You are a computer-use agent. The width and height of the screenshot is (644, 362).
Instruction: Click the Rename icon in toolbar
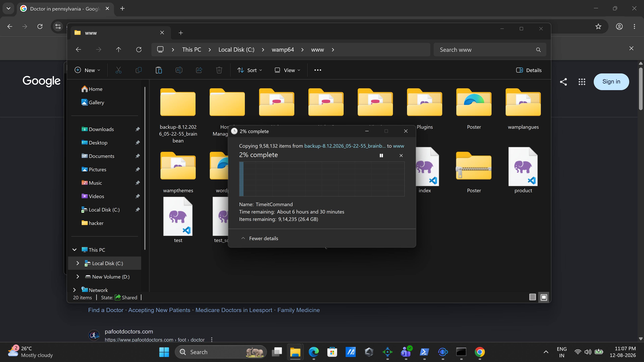coord(179,70)
